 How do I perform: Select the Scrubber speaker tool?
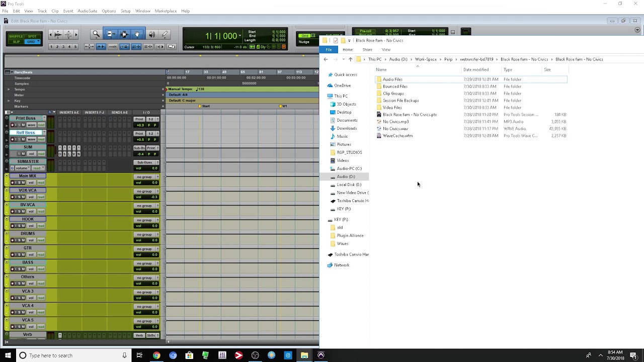(151, 34)
